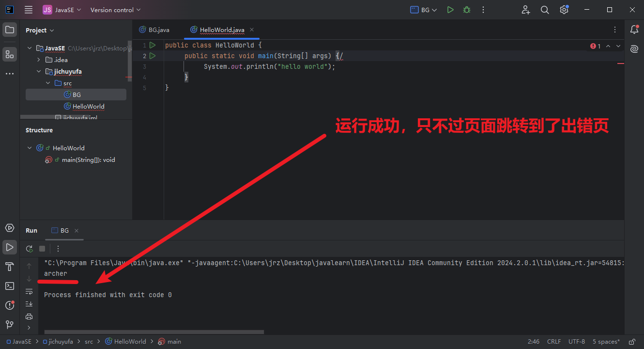This screenshot has height=349, width=644.
Task: Open the main hamburger menu
Action: [x=29, y=10]
